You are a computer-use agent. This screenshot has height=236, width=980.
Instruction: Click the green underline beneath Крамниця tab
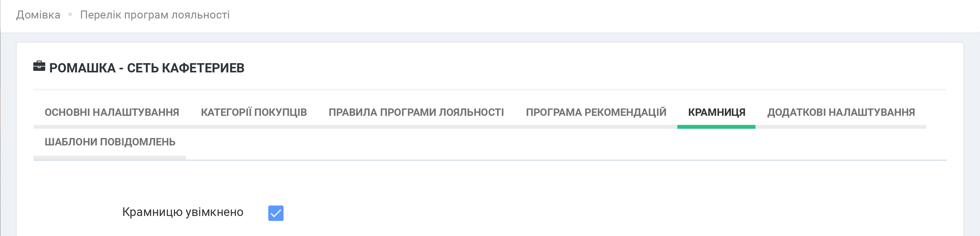coord(716,127)
